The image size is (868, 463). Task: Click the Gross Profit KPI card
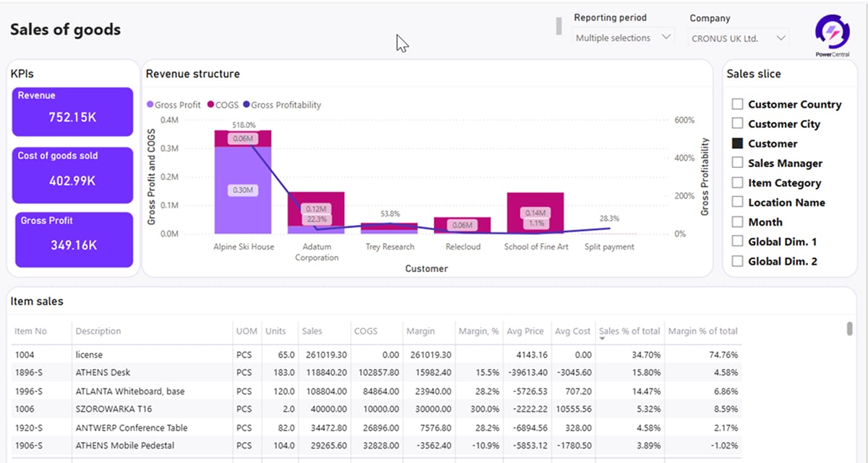click(x=72, y=239)
